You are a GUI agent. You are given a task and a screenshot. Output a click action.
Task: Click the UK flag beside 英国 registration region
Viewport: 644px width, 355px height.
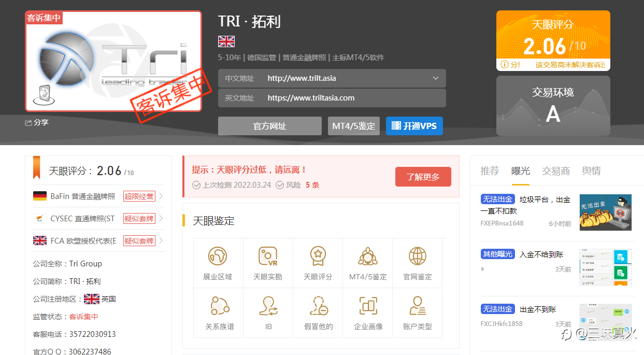pyautogui.click(x=92, y=299)
